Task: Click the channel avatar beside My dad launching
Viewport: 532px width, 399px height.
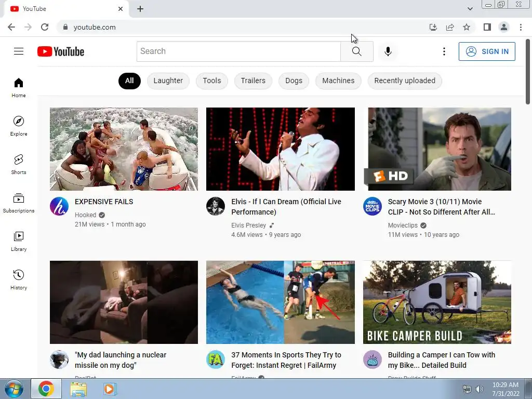Action: [x=59, y=360]
